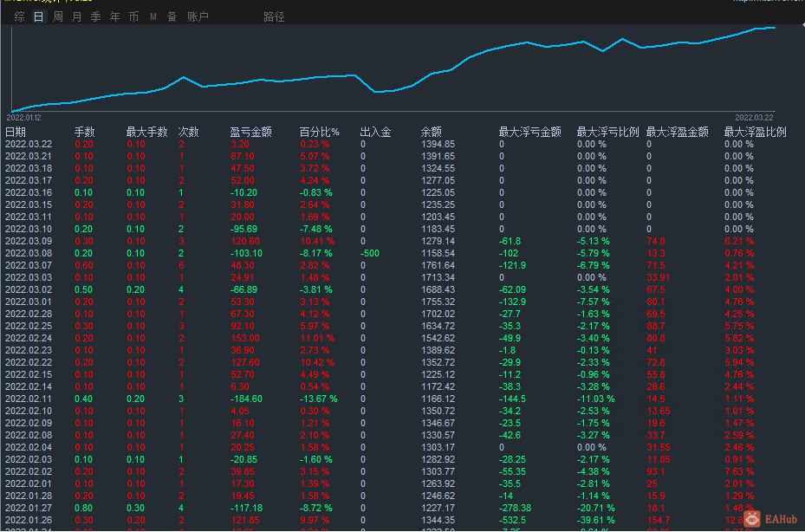
Task: Open the 币 currency tab
Action: click(134, 17)
